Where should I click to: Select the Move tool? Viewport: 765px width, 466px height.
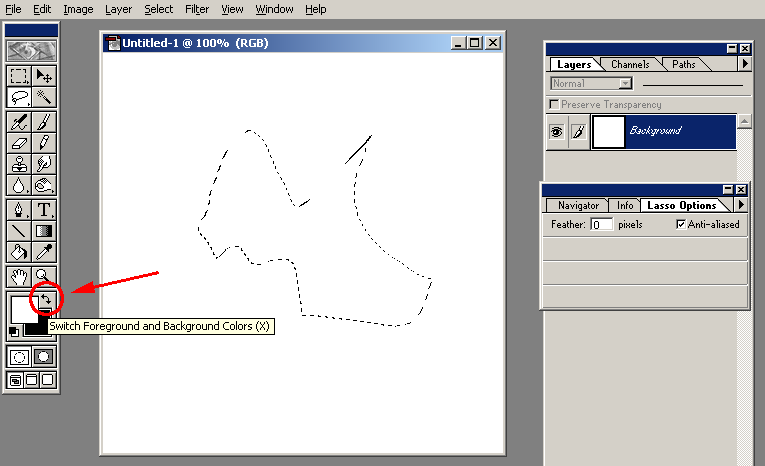pyautogui.click(x=44, y=76)
